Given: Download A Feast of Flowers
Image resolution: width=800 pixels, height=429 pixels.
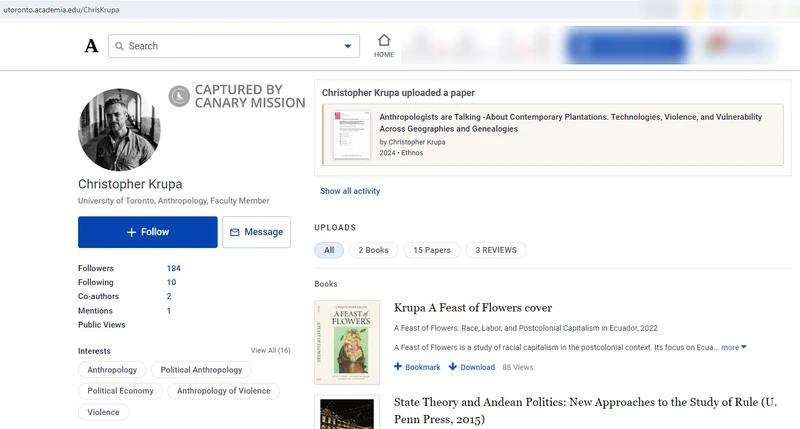Looking at the screenshot, I should (x=472, y=367).
